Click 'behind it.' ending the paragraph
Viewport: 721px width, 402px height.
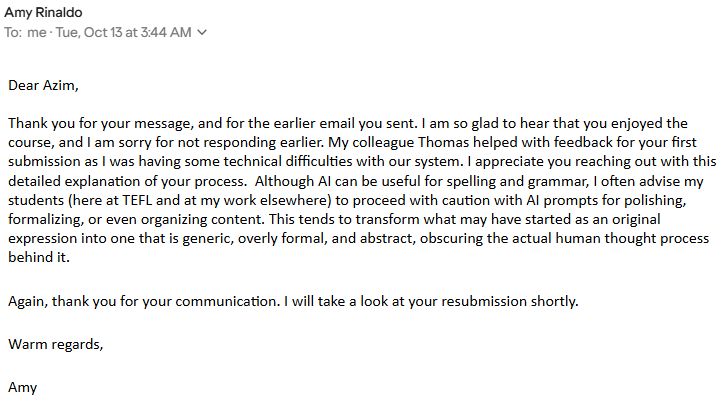(x=39, y=258)
